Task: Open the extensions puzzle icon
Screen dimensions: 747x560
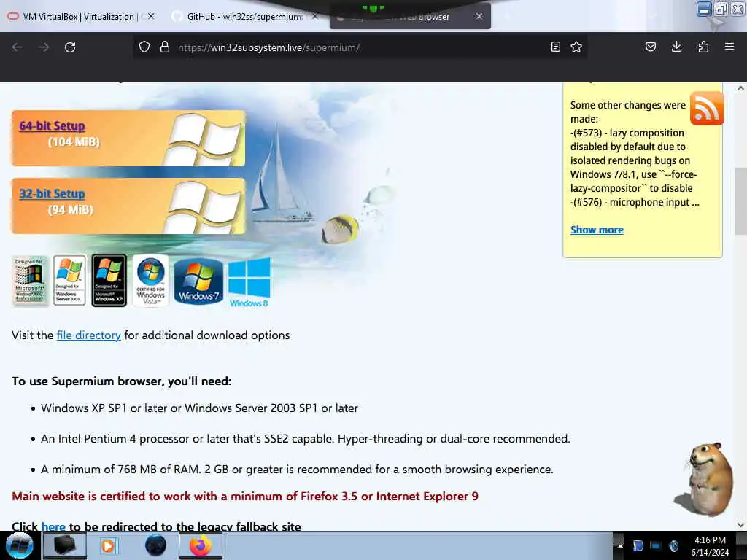Action: [703, 47]
